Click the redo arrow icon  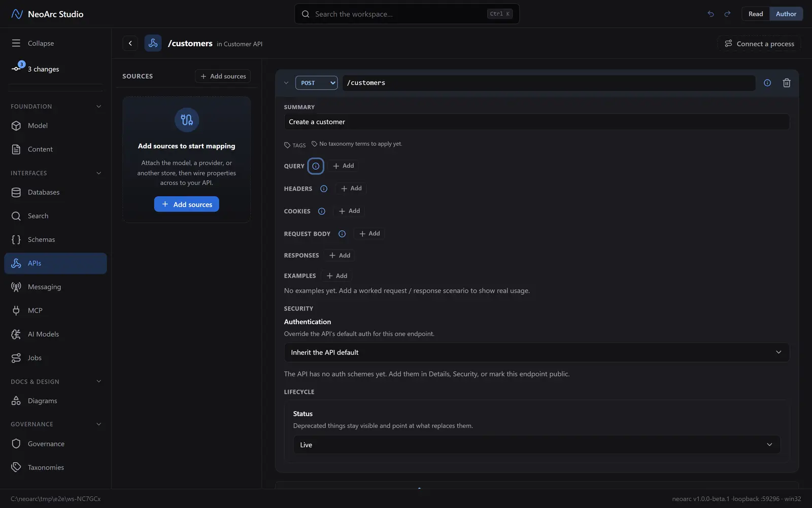[727, 14]
